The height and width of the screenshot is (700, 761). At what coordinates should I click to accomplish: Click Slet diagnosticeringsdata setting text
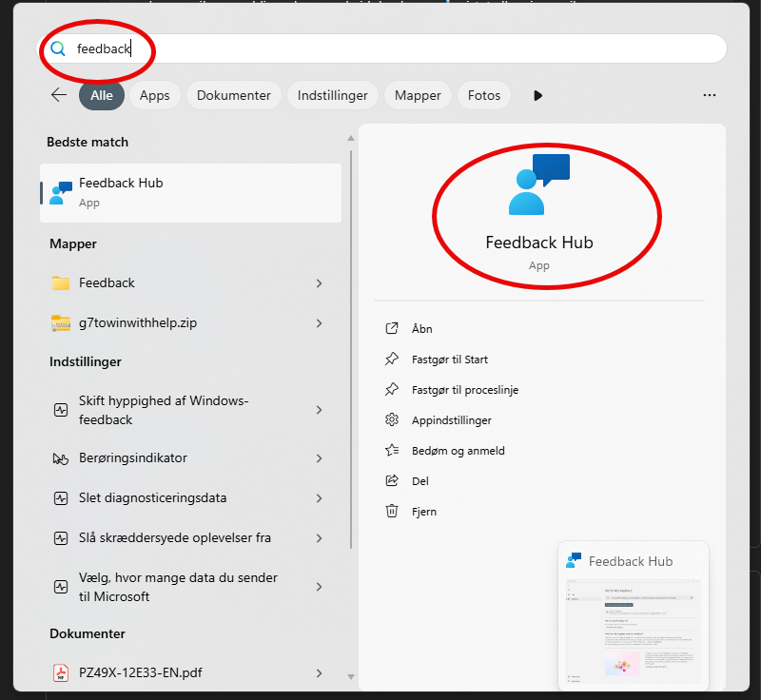pos(152,498)
